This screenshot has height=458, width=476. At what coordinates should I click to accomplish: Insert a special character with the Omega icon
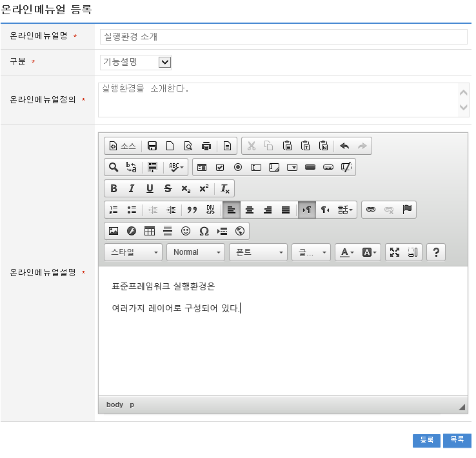(x=204, y=231)
